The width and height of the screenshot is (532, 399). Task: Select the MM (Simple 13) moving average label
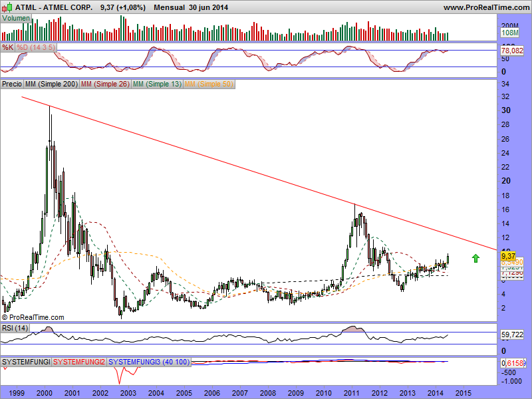(x=157, y=84)
